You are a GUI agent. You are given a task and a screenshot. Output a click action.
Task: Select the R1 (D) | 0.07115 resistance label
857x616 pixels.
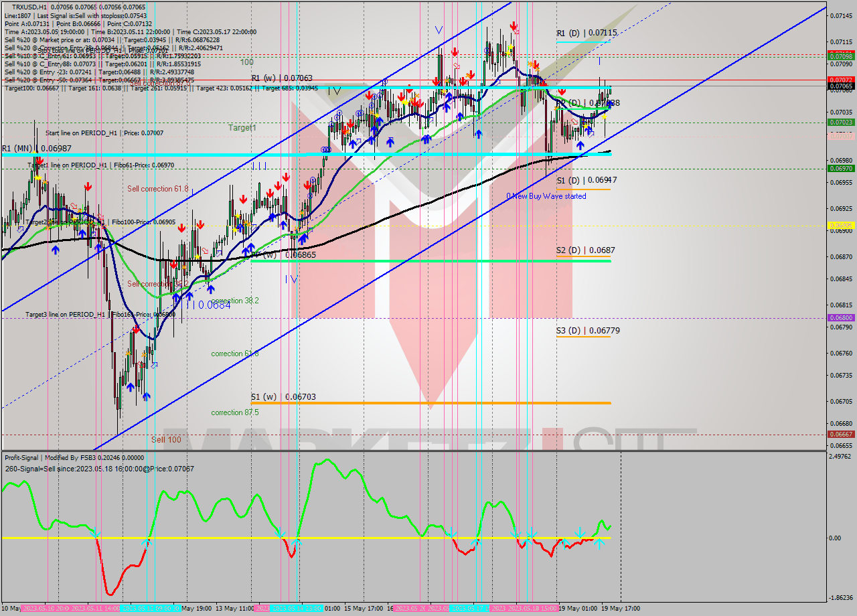pos(587,32)
